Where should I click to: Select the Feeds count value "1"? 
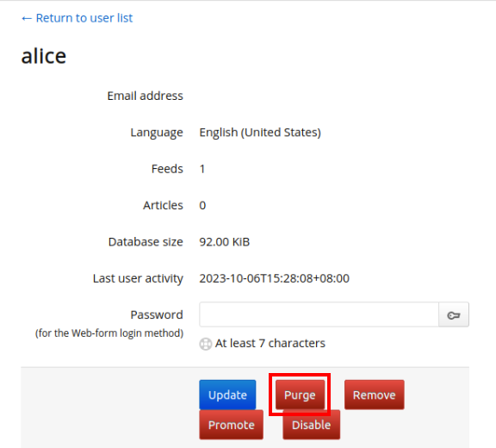202,169
